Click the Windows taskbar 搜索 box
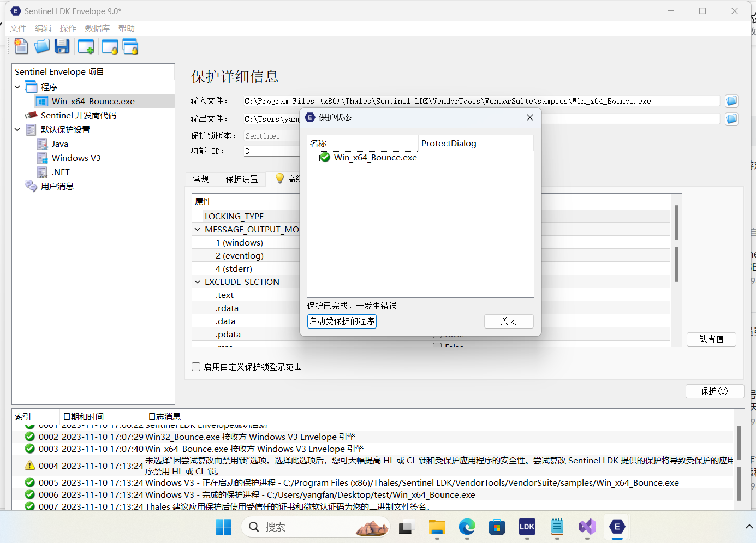 [314, 527]
